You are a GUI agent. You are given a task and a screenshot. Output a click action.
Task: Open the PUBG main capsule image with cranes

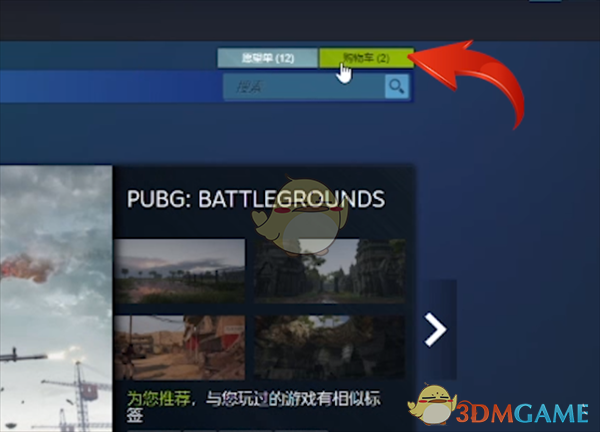pyautogui.click(x=56, y=298)
